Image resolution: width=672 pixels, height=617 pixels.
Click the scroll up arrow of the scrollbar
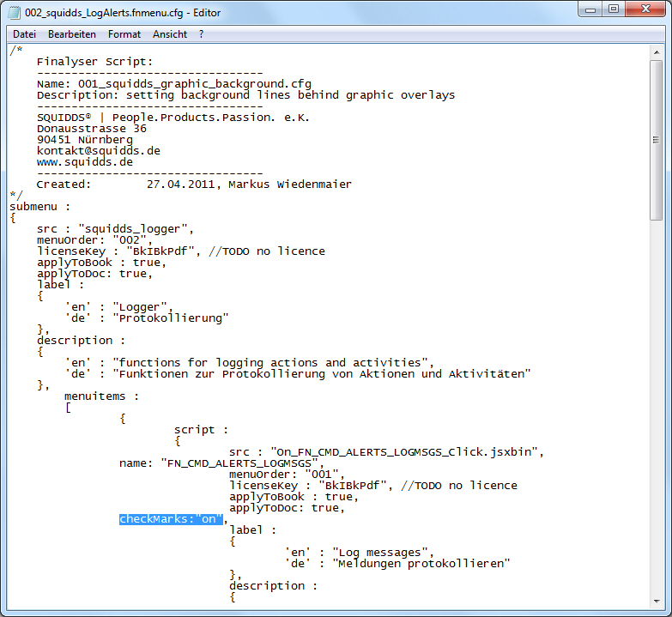657,52
